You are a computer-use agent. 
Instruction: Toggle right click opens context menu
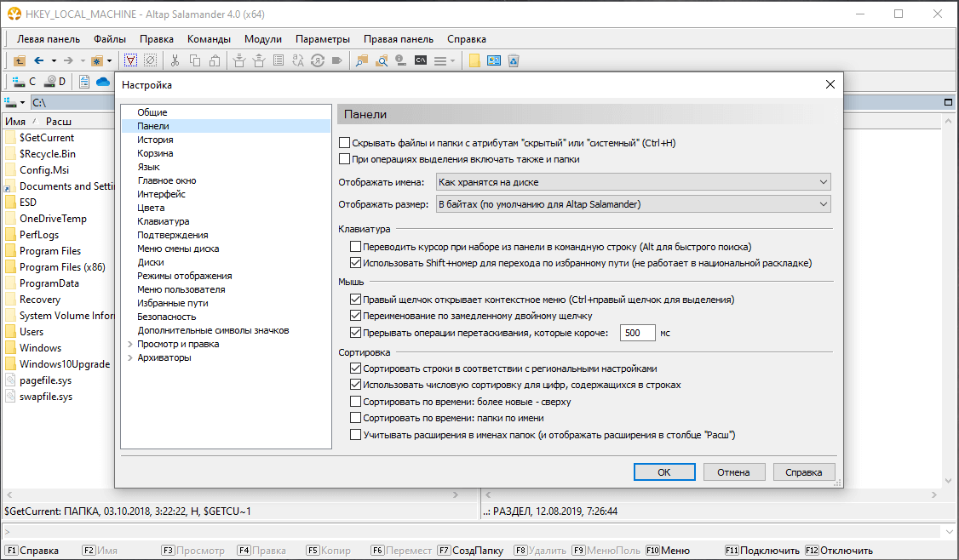pyautogui.click(x=355, y=300)
